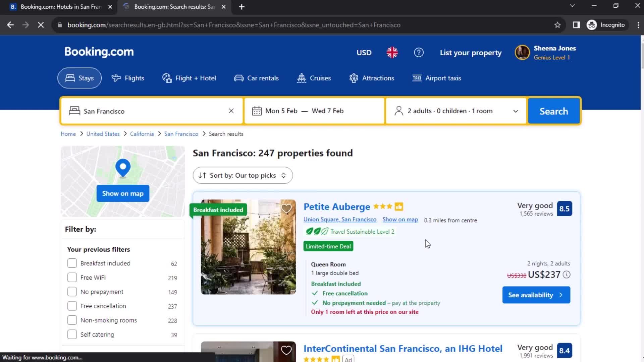Click the Travel Sustainable leaf icons
Image resolution: width=644 pixels, height=362 pixels.
pos(317,231)
